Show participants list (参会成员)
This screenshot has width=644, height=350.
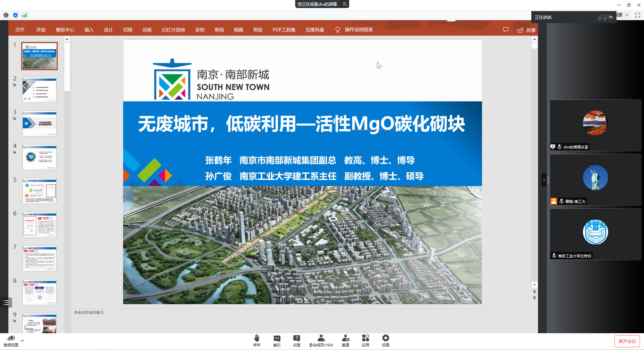321,338
